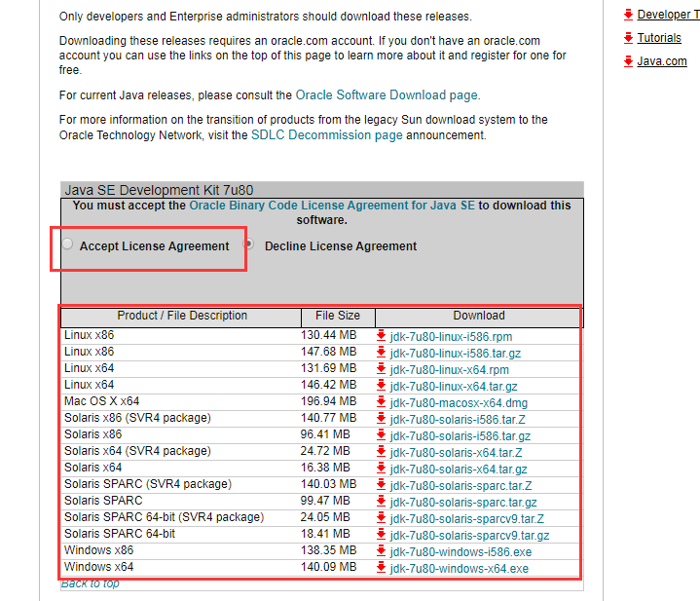This screenshot has height=601, width=700.
Task: Click download arrow icon for solaris-x64.tar.Z
Action: (381, 451)
